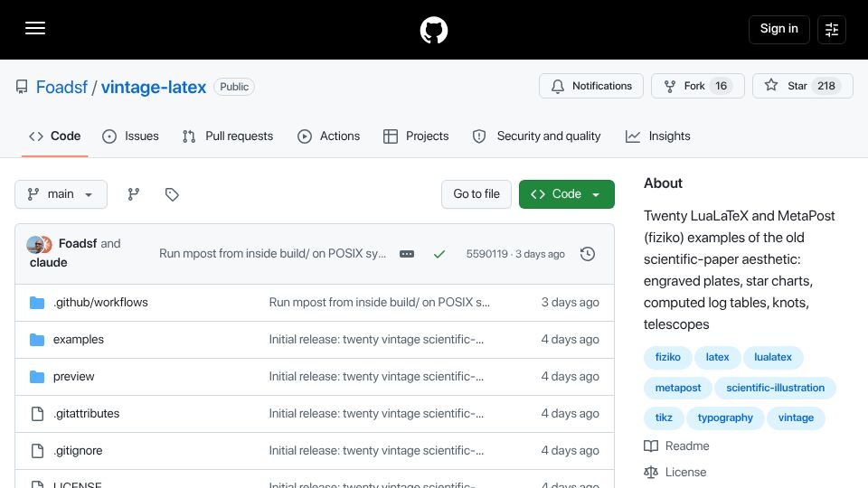Expand commit message ellipsis button
This screenshot has height=488, width=868.
tap(407, 254)
